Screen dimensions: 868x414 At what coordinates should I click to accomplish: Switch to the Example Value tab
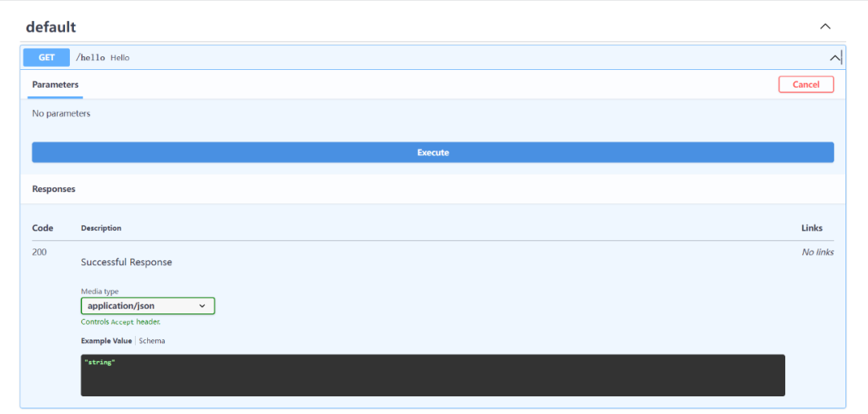pos(106,341)
